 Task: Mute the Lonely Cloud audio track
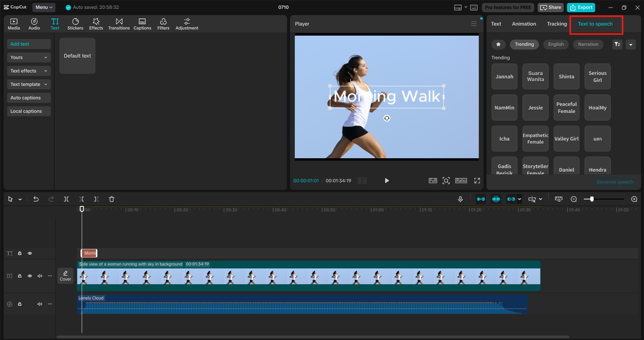coord(40,304)
